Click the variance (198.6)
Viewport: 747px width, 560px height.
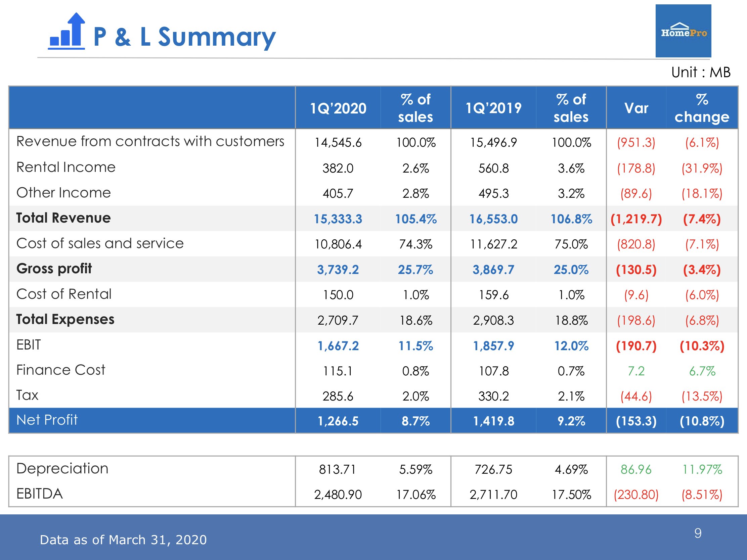(636, 320)
